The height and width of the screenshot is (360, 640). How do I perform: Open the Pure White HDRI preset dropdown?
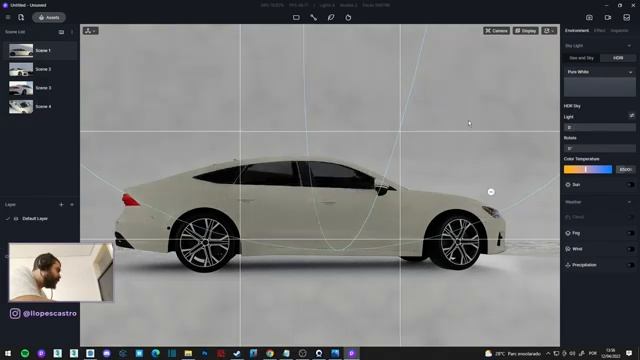[600, 72]
